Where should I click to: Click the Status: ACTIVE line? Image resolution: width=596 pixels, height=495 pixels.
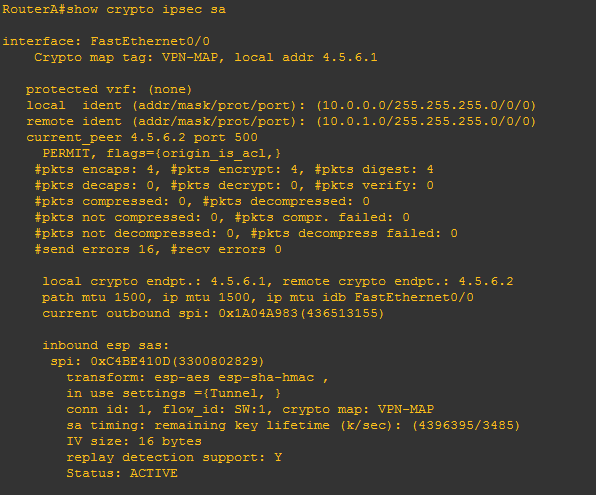(x=122, y=473)
